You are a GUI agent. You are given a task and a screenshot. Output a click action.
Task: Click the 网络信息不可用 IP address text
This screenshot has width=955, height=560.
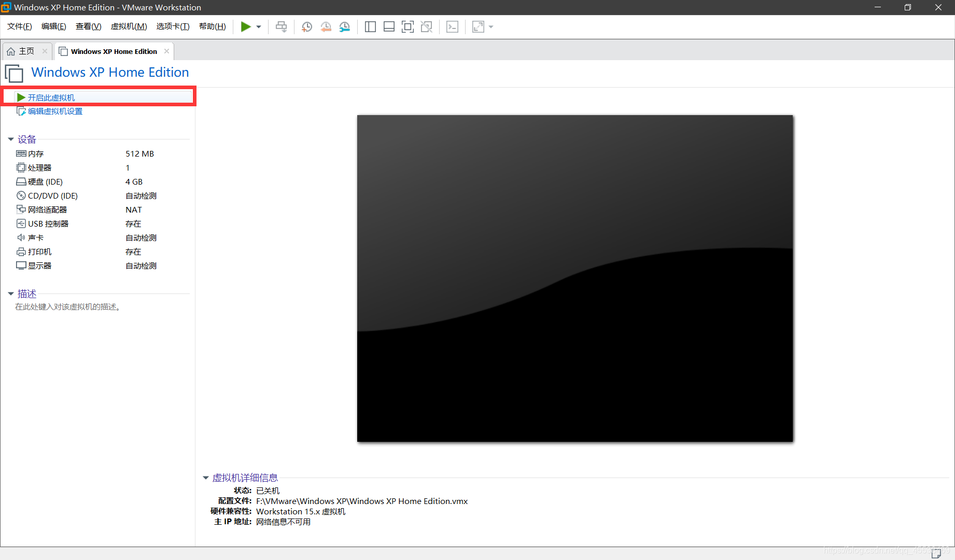click(283, 522)
